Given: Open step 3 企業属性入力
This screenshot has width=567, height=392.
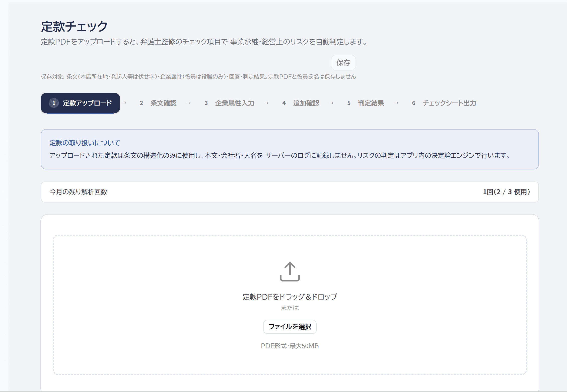Looking at the screenshot, I should 229,103.
